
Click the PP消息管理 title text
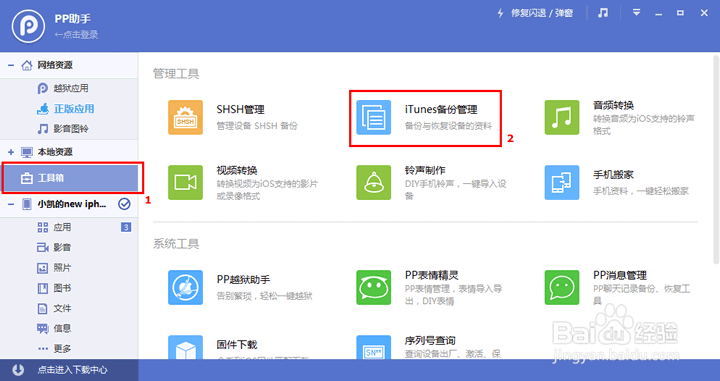pyautogui.click(x=620, y=275)
